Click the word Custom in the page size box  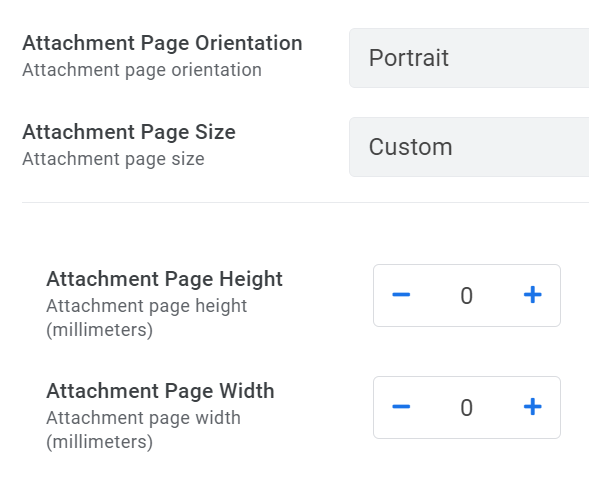[411, 147]
